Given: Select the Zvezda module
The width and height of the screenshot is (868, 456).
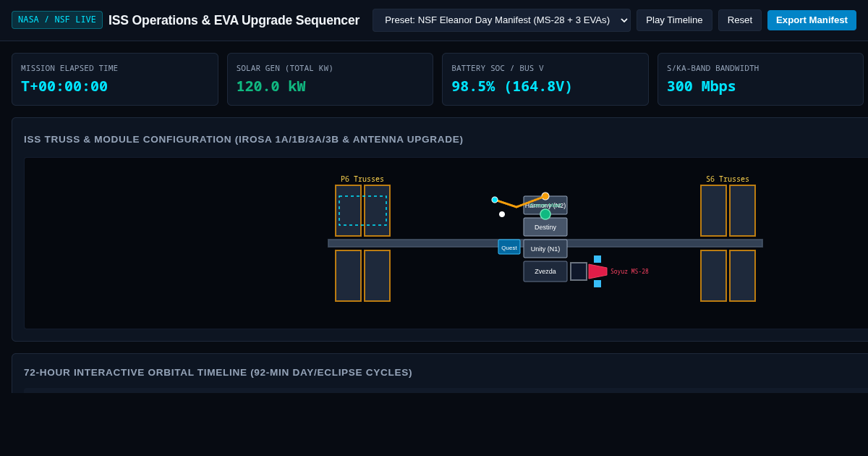Looking at the screenshot, I should (545, 271).
